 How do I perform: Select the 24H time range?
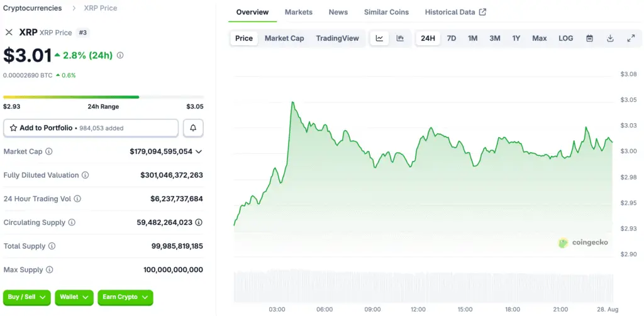tap(428, 38)
